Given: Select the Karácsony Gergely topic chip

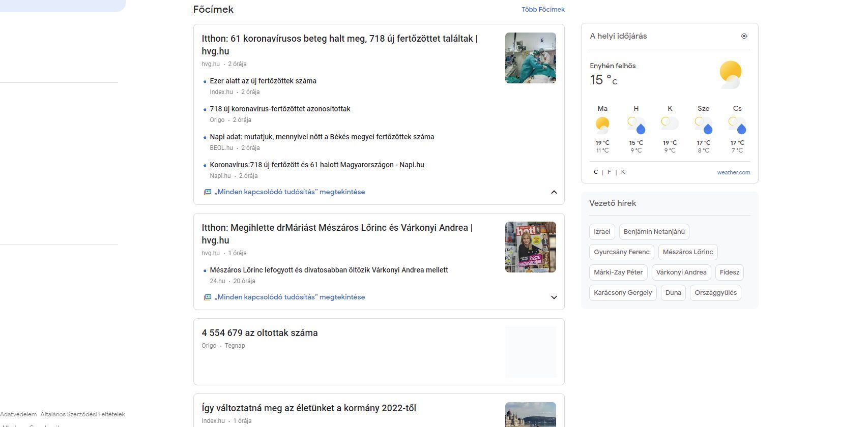Looking at the screenshot, I should (x=623, y=293).
